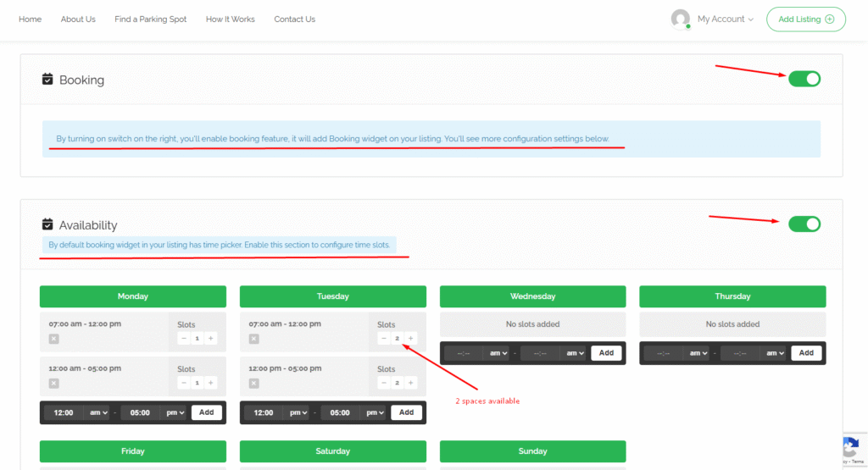Click the Add Listing button
The image size is (868, 470).
click(805, 19)
